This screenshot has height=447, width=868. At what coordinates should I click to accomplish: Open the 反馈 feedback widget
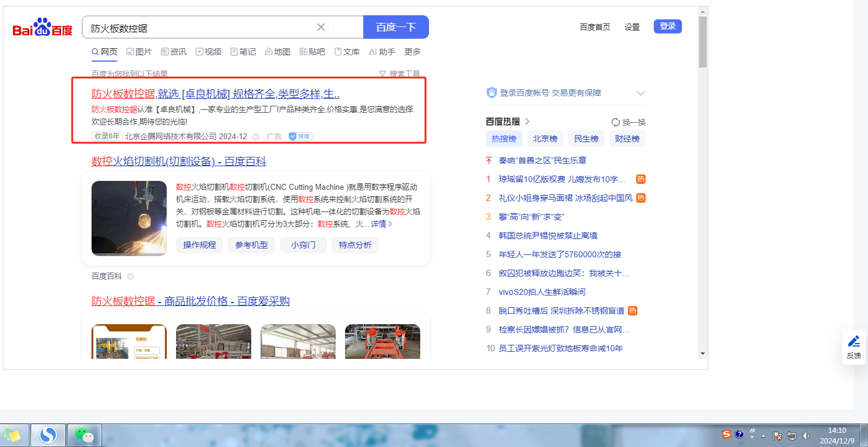pos(854,347)
